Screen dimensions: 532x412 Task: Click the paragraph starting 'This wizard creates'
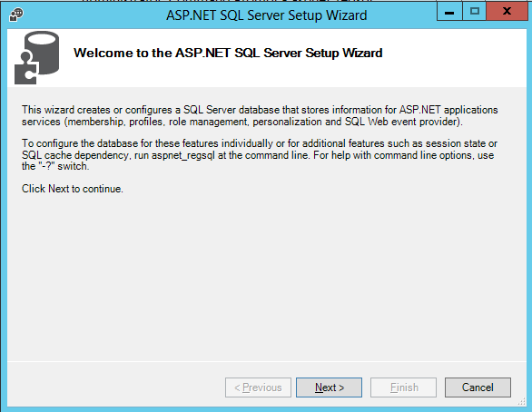pyautogui.click(x=260, y=115)
